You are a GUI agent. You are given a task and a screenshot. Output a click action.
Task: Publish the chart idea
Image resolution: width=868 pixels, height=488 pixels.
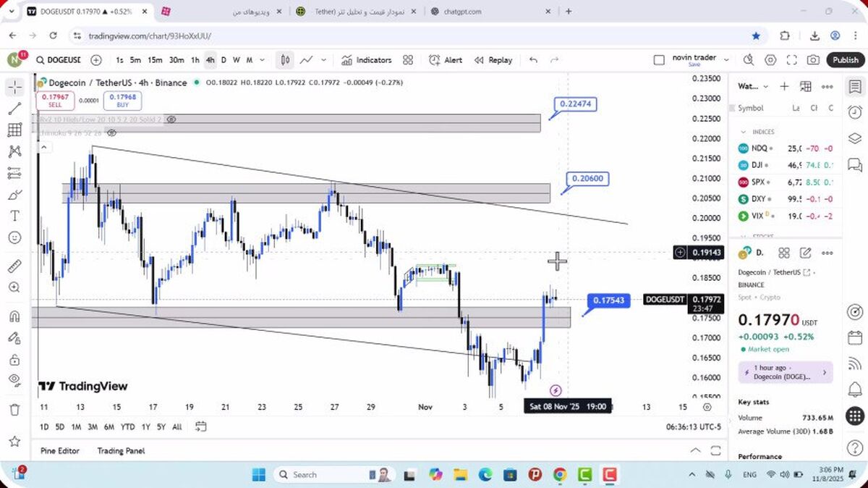coord(845,60)
